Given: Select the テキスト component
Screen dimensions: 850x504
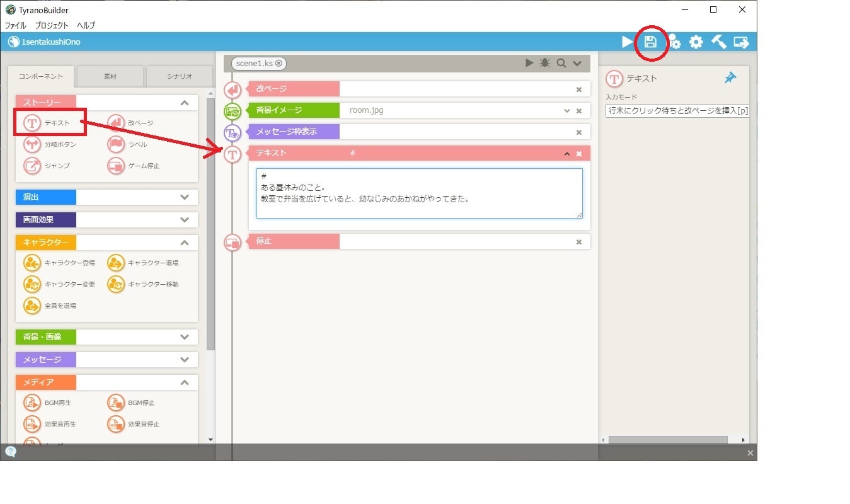Looking at the screenshot, I should tap(47, 123).
